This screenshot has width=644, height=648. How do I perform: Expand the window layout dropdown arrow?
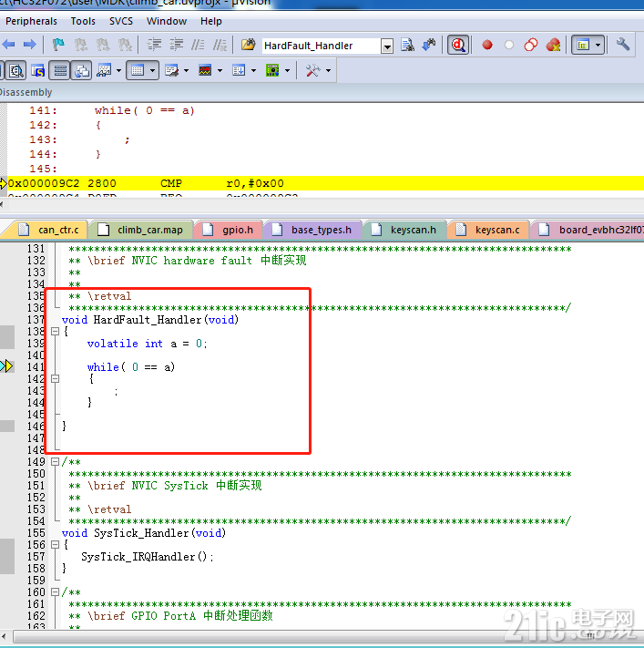(598, 45)
